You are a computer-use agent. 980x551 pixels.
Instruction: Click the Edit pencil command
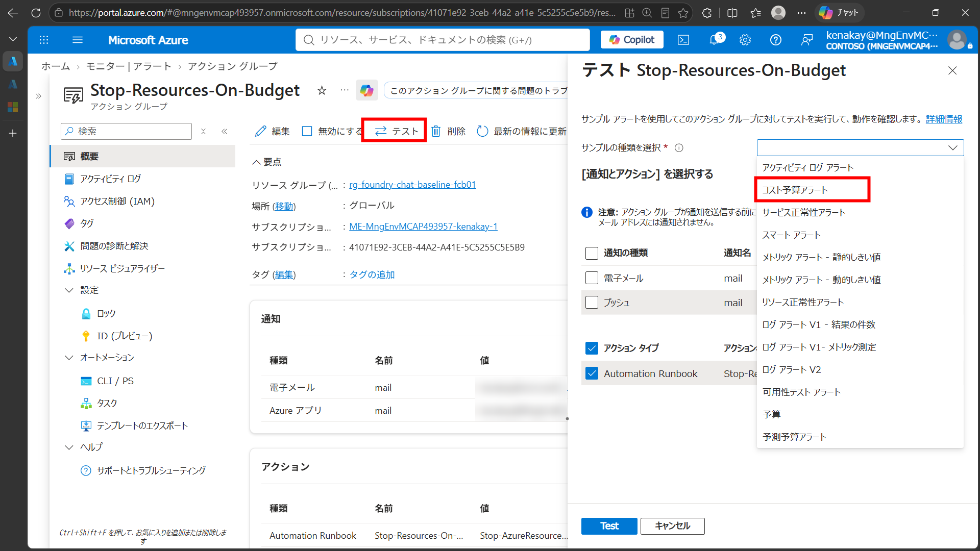273,131
